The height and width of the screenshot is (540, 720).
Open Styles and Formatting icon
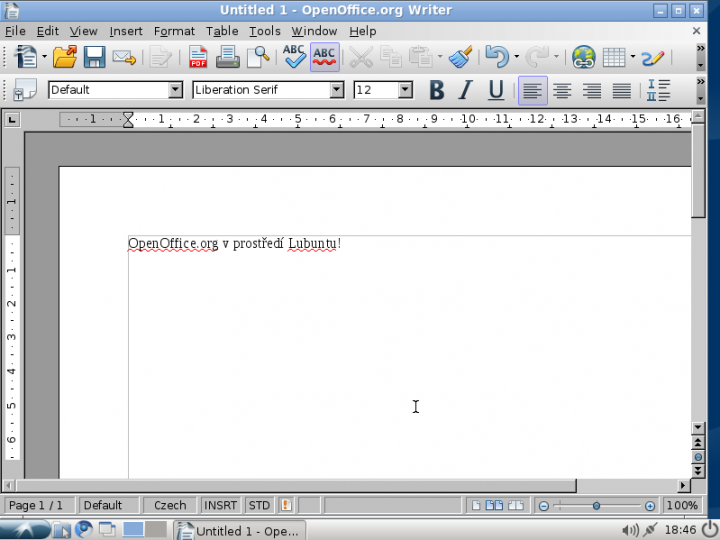click(25, 89)
